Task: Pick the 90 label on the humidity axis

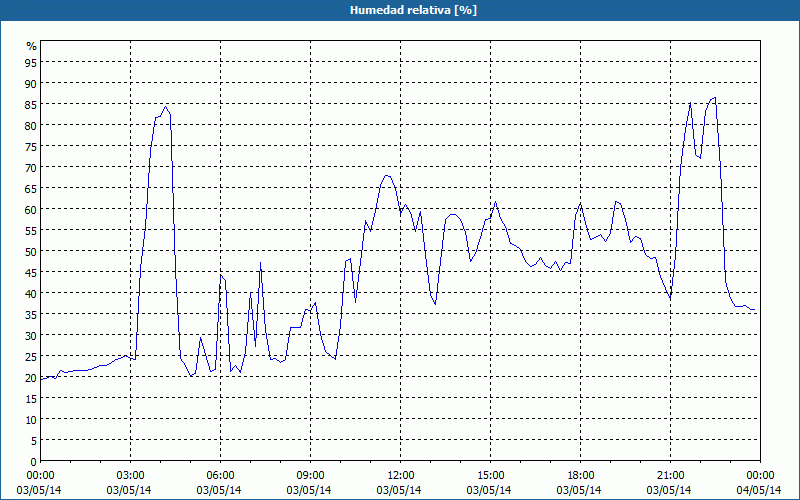Action: click(x=31, y=83)
